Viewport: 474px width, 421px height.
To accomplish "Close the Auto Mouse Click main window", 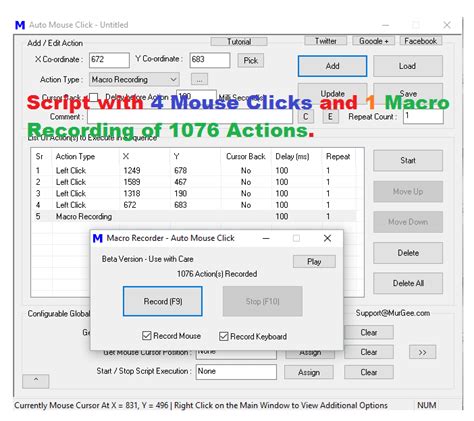I will point(447,25).
